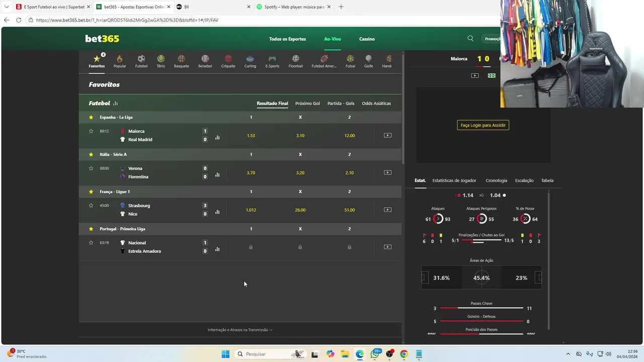Screen dimensions: 644x362
Task: Open the Curling sport category
Action: [250, 61]
